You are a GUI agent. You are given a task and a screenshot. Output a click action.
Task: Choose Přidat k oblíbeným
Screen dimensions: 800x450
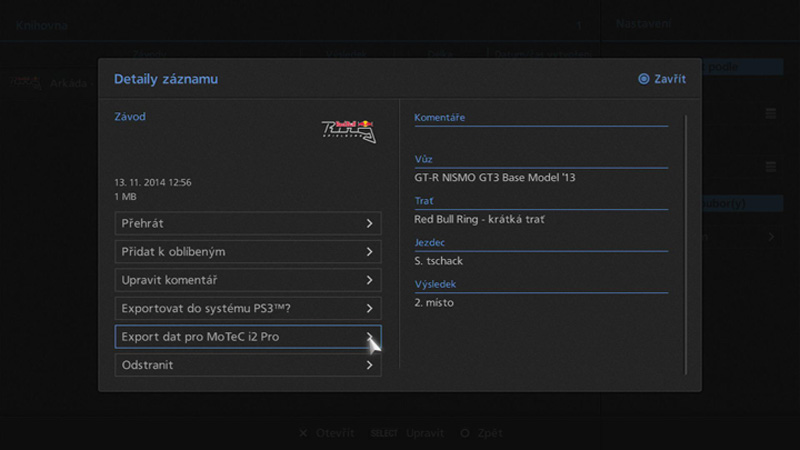tap(247, 252)
